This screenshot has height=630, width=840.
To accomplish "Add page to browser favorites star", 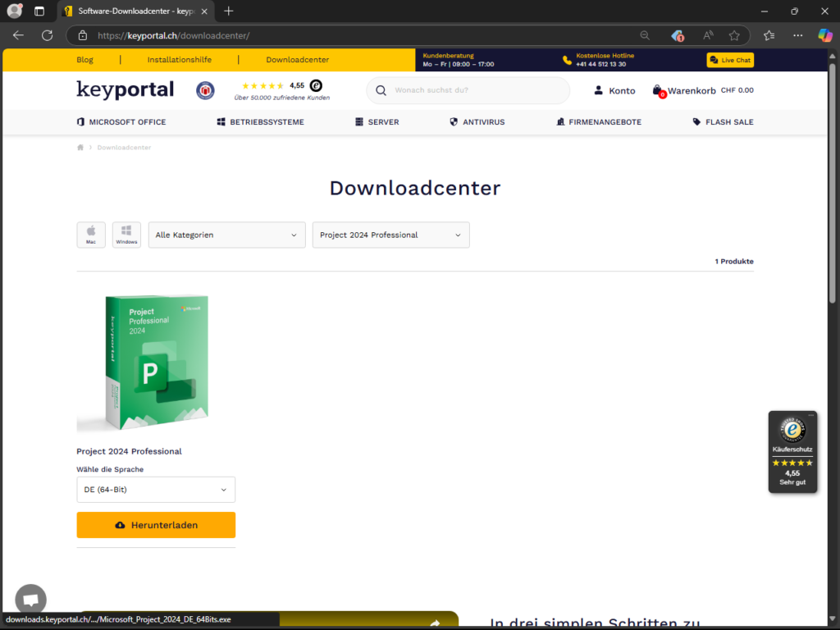I will pos(734,35).
